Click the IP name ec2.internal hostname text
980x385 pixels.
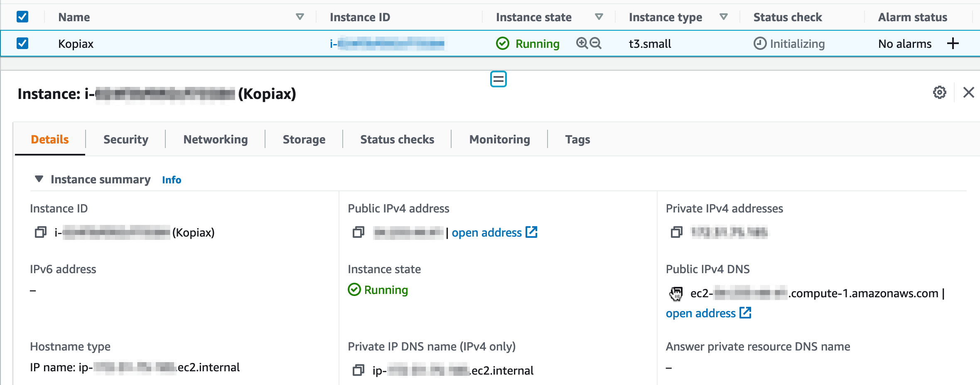135,368
